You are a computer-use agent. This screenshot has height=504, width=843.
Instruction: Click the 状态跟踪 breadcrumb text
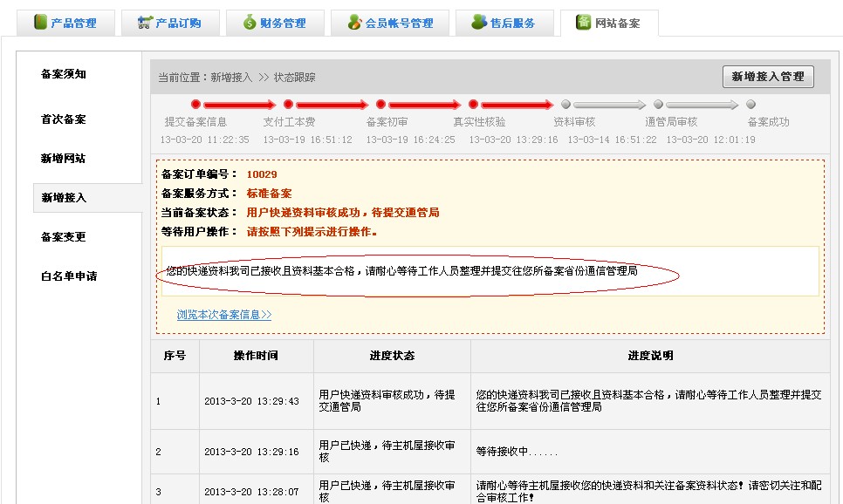(x=295, y=78)
